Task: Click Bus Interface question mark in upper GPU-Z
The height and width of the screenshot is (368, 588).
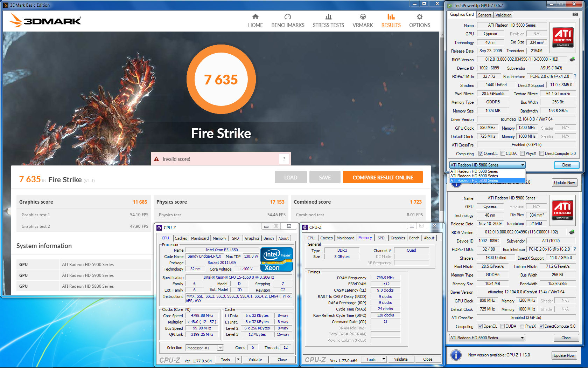Action: (575, 76)
